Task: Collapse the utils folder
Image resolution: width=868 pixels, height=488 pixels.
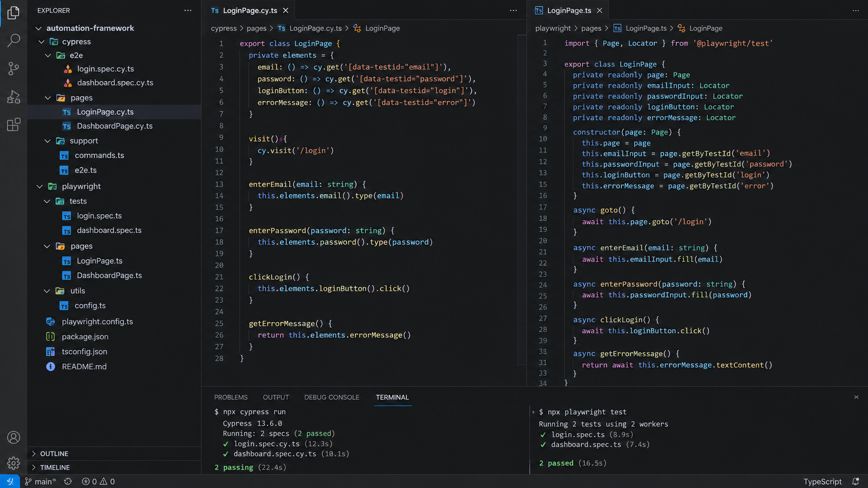Action: click(47, 291)
